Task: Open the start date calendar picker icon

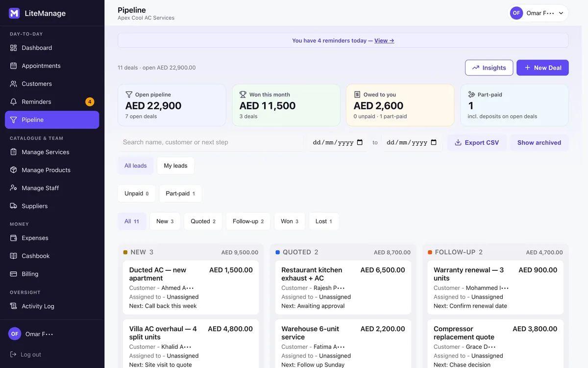Action: pos(360,142)
